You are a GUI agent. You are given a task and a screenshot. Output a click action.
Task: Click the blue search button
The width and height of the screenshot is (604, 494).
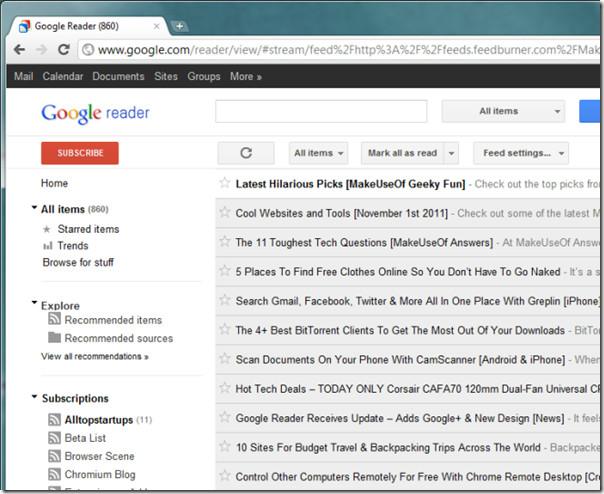click(589, 111)
